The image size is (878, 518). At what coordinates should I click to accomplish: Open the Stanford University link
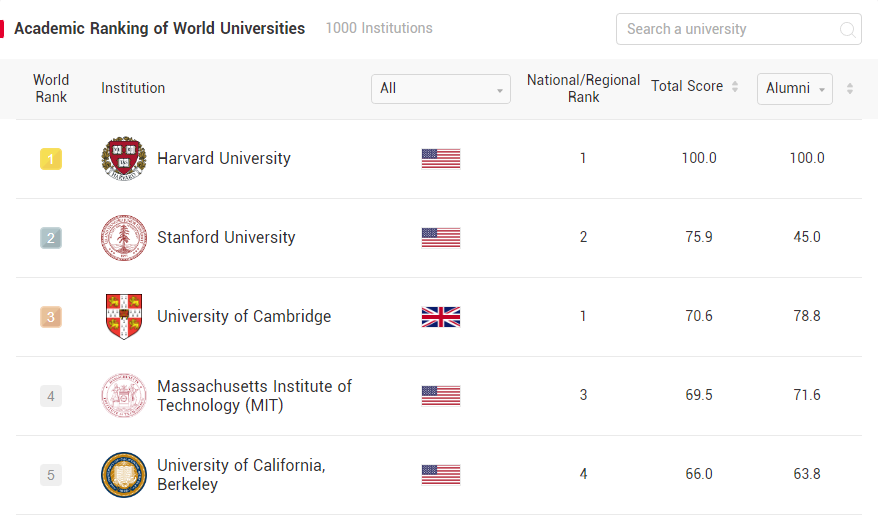coord(226,237)
